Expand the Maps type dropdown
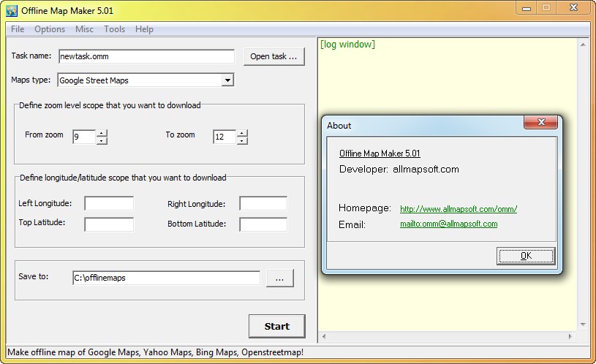This screenshot has width=596, height=364. pos(227,80)
